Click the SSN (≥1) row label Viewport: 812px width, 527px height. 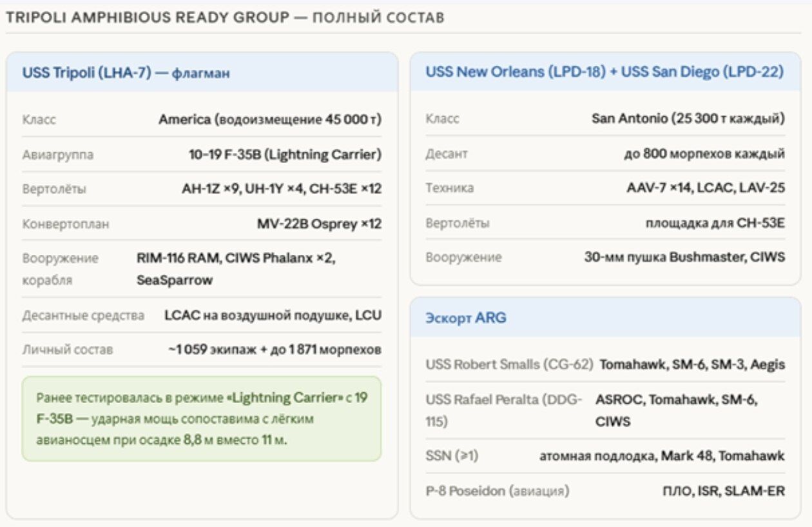pos(452,456)
